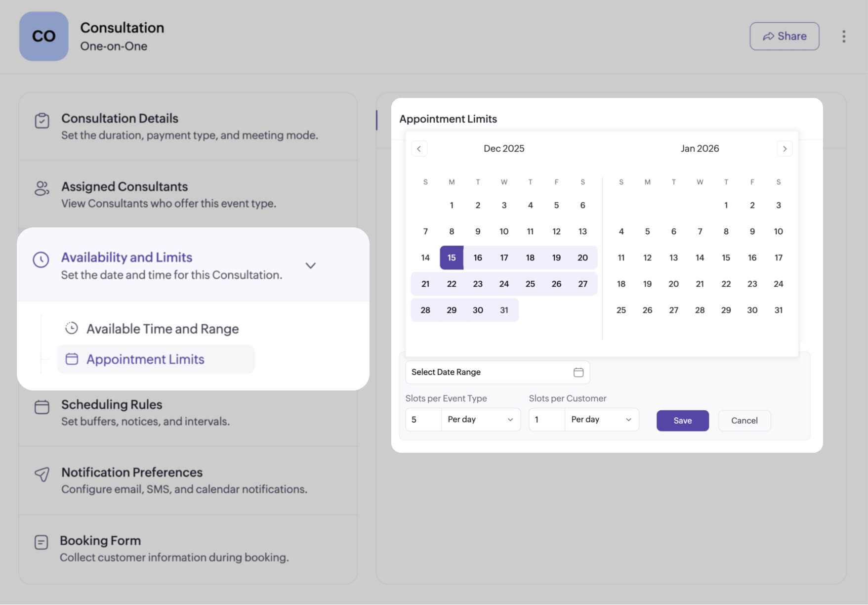The width and height of the screenshot is (868, 605).
Task: Click calendar icon in Select Date Range field
Action: tap(579, 372)
